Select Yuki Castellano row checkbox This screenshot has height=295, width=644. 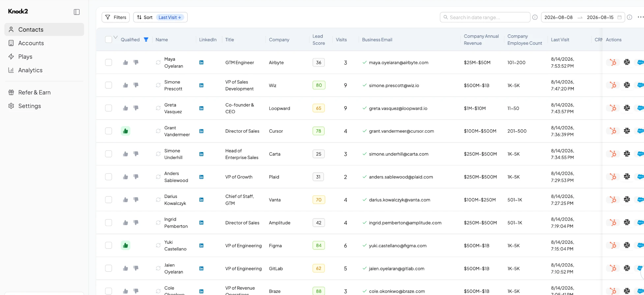(x=108, y=246)
